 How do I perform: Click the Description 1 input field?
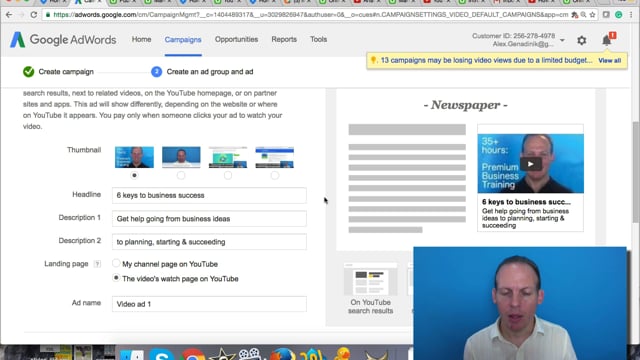tap(209, 219)
